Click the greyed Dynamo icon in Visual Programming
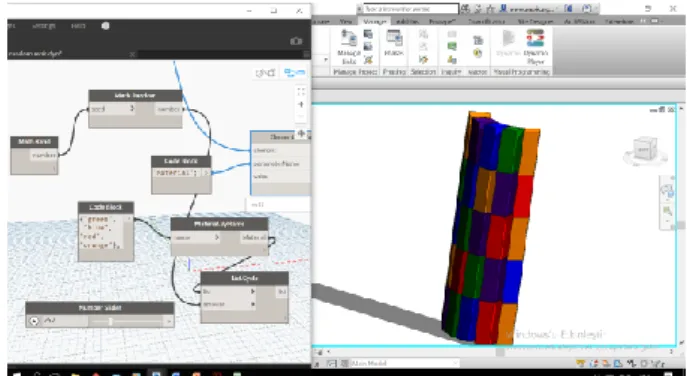Screen dimensions: 687x376 click(508, 38)
